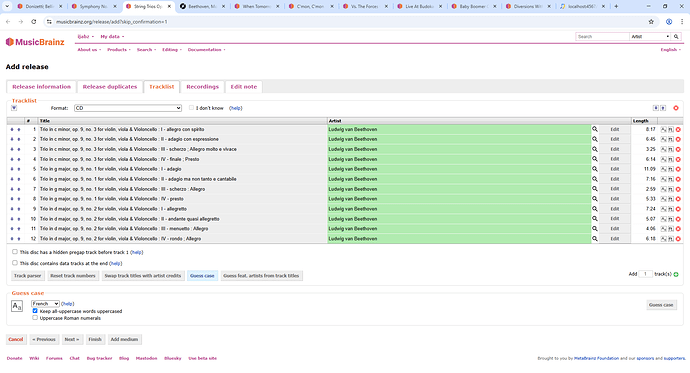Open the search type dropdown showing Artist
Viewport: 690px width, 373px height.
(x=650, y=37)
